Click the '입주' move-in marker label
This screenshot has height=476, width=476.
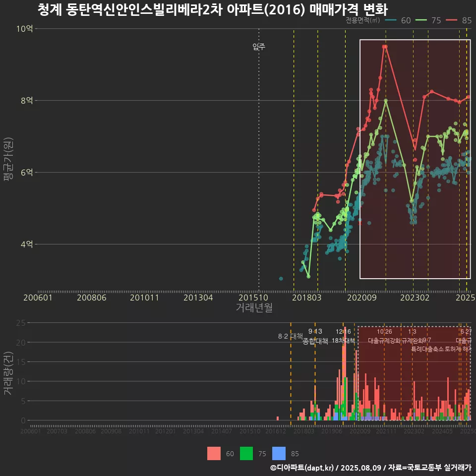point(259,47)
